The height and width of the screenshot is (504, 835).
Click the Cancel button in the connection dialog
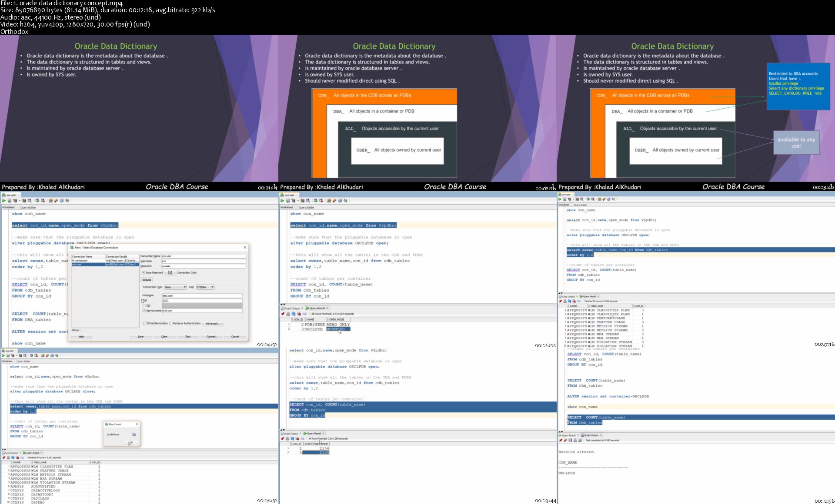pyautogui.click(x=235, y=336)
